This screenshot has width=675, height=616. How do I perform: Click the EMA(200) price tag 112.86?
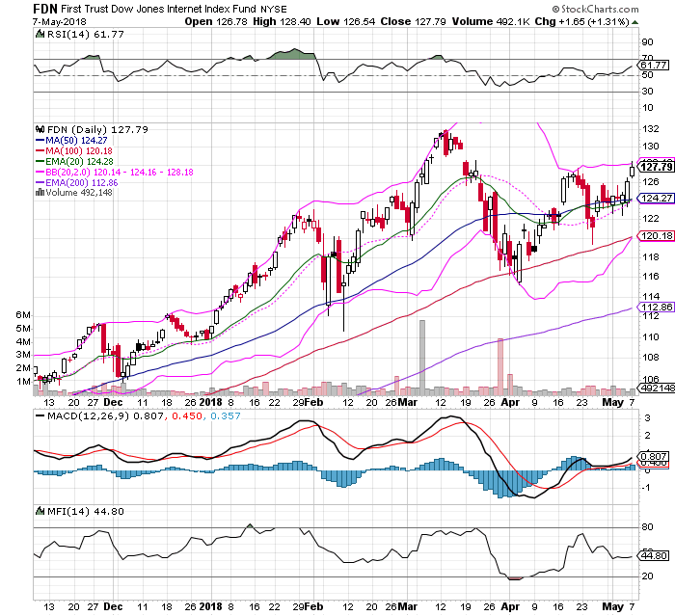click(656, 307)
